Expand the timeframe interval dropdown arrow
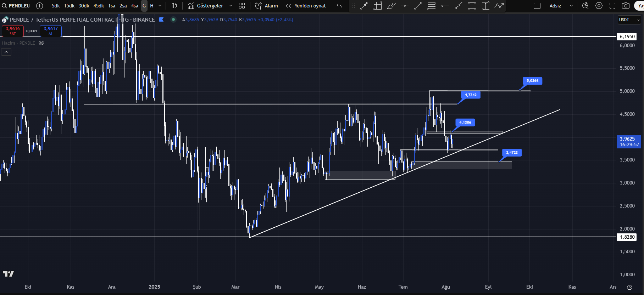 point(160,6)
